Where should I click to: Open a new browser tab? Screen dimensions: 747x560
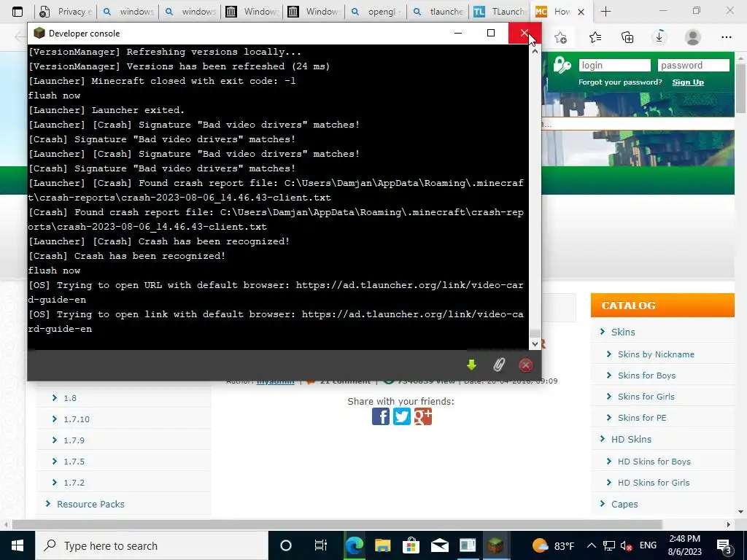[x=605, y=12]
